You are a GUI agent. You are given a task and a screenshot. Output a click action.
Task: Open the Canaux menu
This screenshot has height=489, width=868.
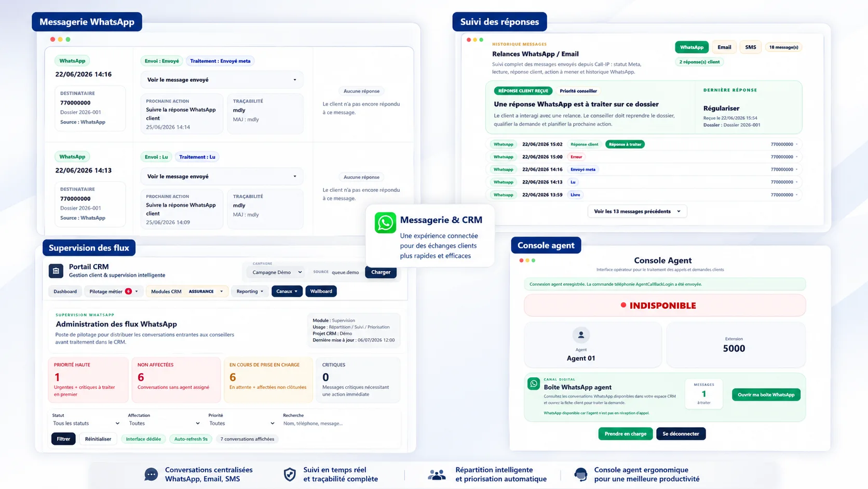pyautogui.click(x=287, y=292)
